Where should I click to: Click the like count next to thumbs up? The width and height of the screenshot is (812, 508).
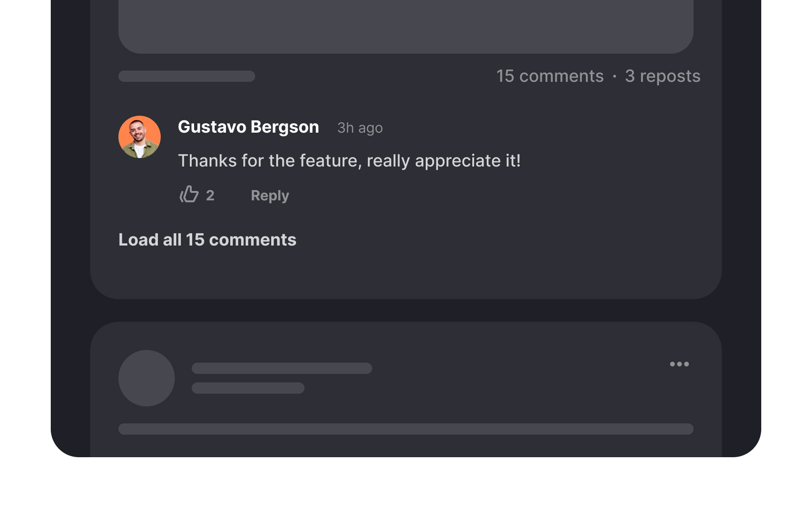[x=211, y=195]
